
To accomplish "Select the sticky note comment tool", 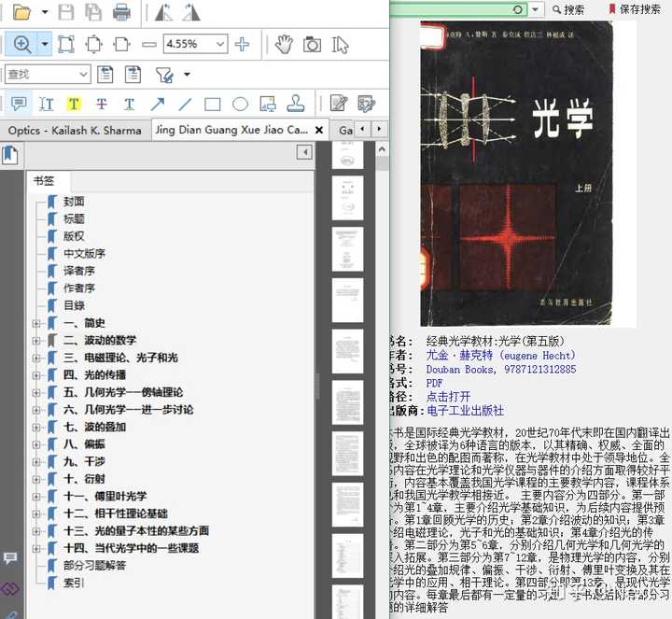I will tap(19, 104).
